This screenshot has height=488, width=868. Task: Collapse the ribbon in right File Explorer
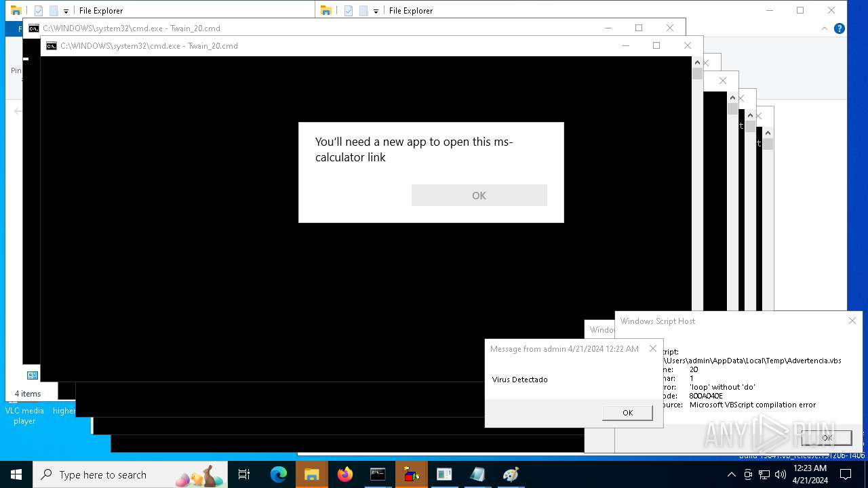point(825,28)
